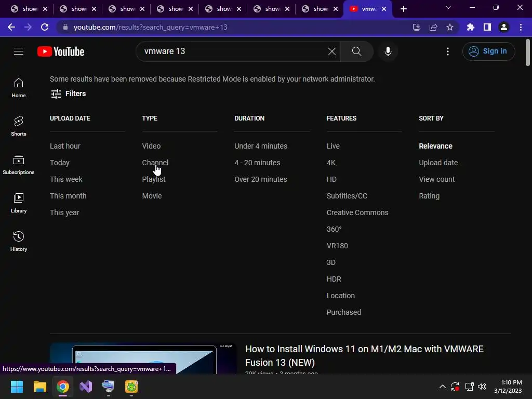532x399 pixels.
Task: Click the browser forward arrow
Action: pos(28,27)
